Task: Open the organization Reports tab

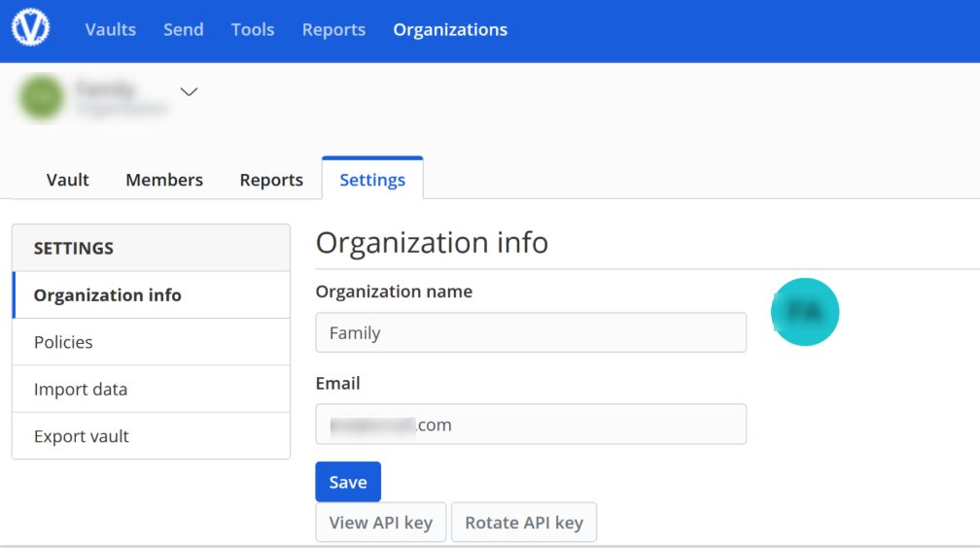Action: click(x=271, y=180)
